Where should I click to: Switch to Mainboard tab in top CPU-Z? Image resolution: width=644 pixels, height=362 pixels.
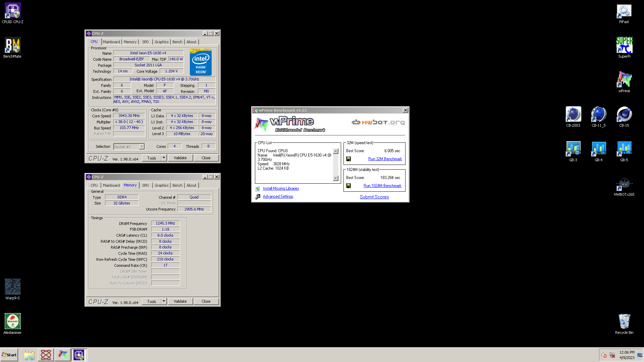tap(111, 42)
